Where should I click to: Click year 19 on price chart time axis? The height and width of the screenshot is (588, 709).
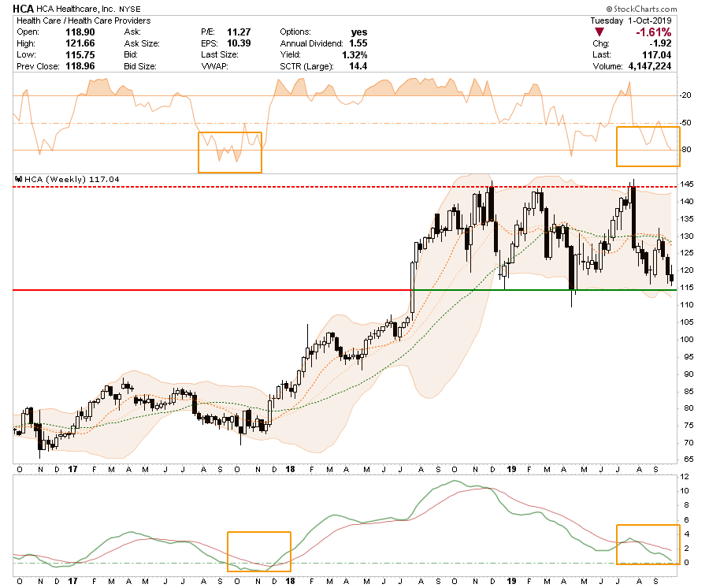(x=511, y=470)
